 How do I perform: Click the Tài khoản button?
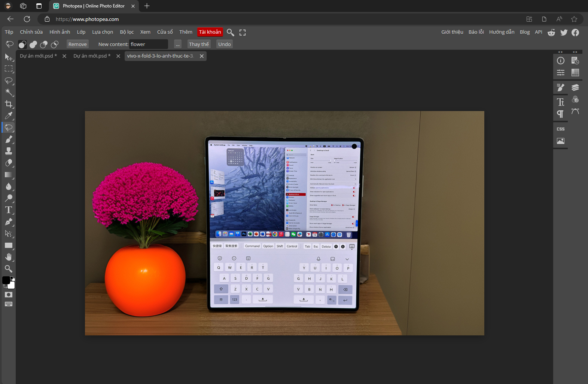pos(210,32)
